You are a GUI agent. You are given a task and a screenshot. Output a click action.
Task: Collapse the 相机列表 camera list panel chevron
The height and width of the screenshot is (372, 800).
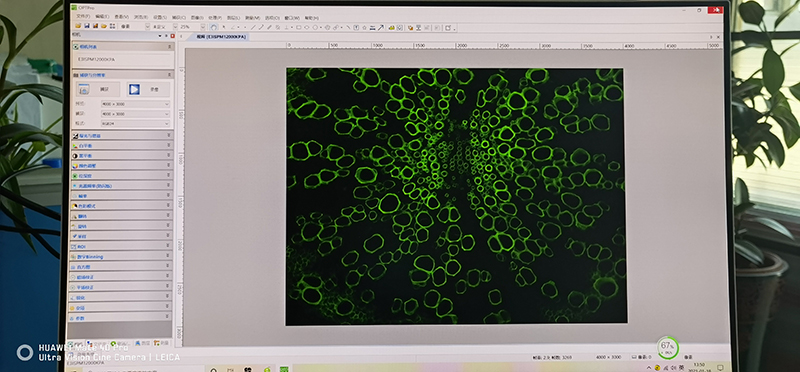[x=170, y=46]
